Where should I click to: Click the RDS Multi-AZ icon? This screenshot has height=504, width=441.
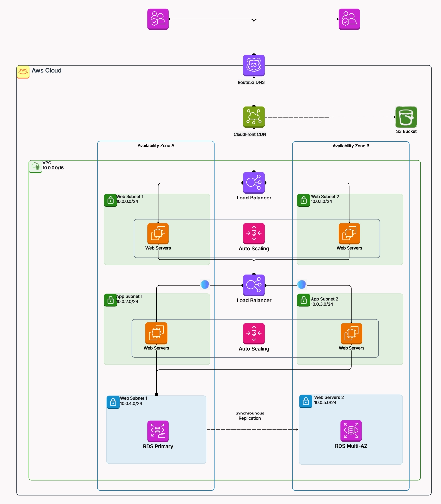[351, 430]
